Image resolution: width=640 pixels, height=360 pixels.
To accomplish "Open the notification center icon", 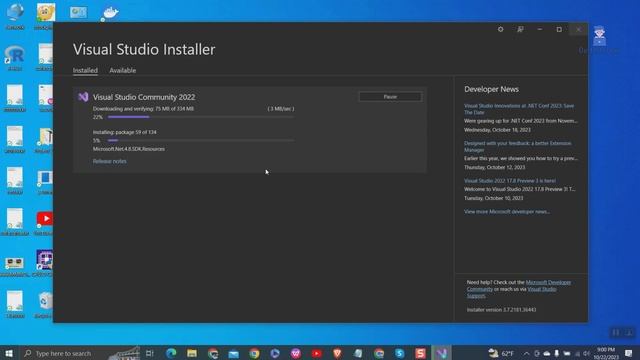I will click(x=629, y=353).
